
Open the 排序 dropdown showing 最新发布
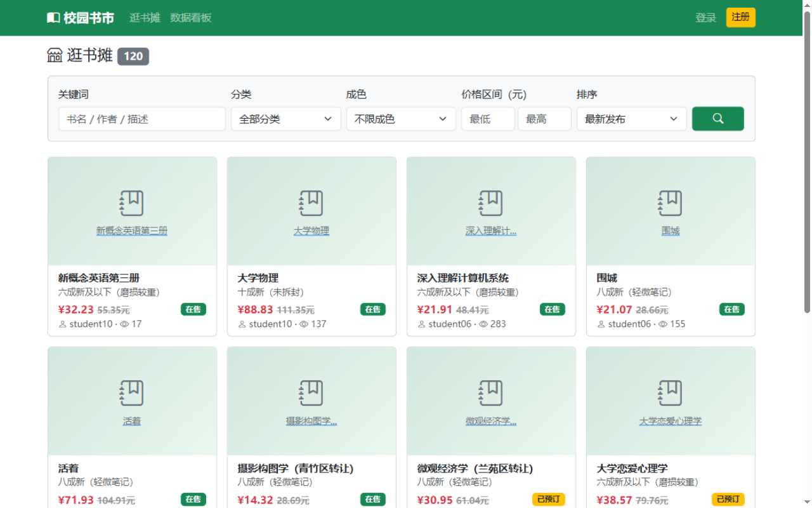point(631,119)
